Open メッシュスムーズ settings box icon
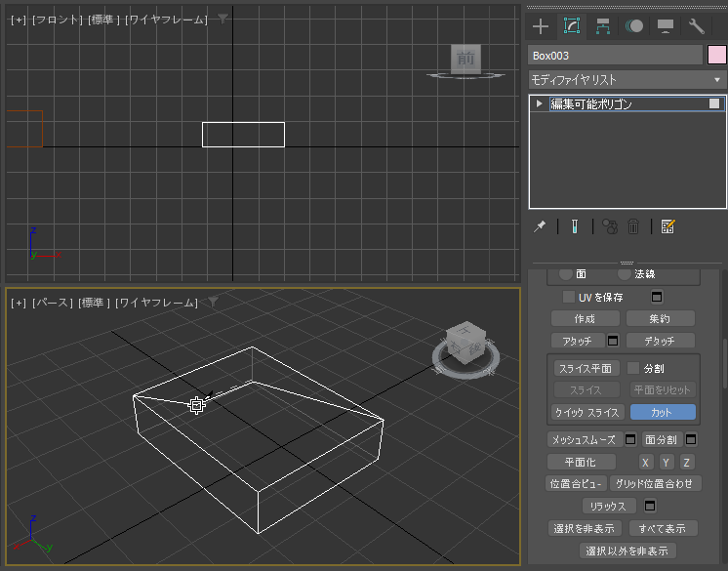Viewport: 728px width, 571px height. coord(630,439)
